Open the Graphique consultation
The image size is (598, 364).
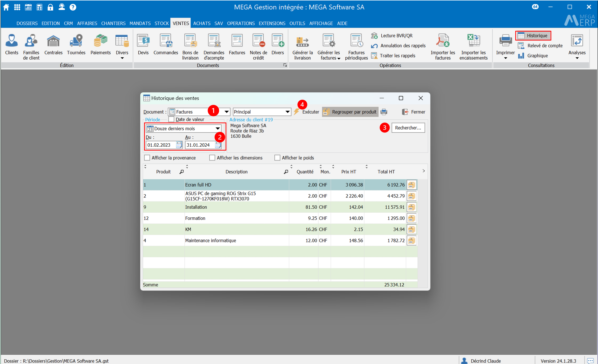pos(533,56)
